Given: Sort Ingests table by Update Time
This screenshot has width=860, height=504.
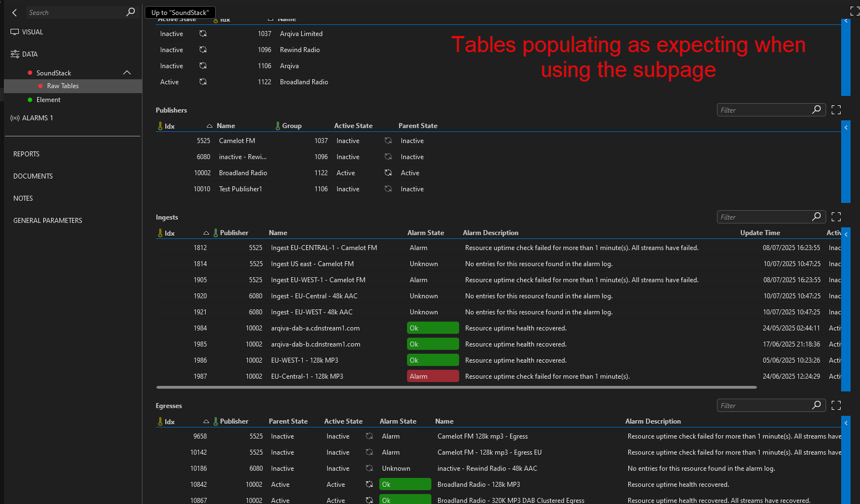Looking at the screenshot, I should [x=760, y=233].
